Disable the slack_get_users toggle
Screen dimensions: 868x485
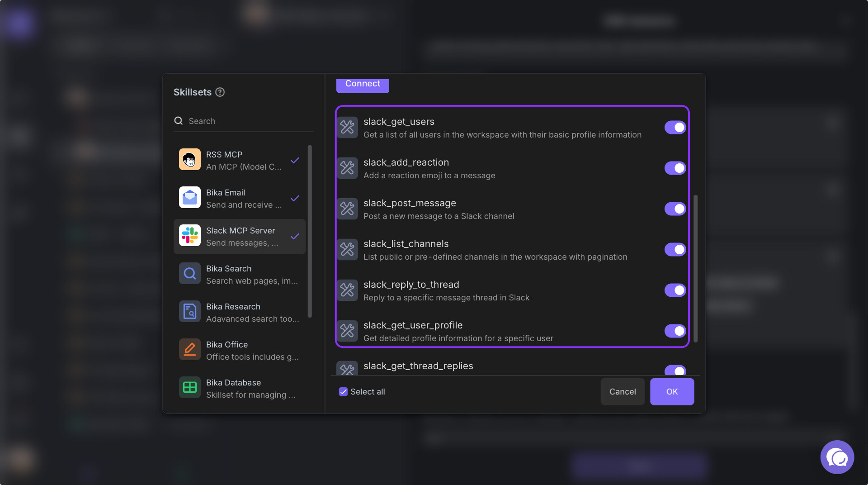click(675, 128)
